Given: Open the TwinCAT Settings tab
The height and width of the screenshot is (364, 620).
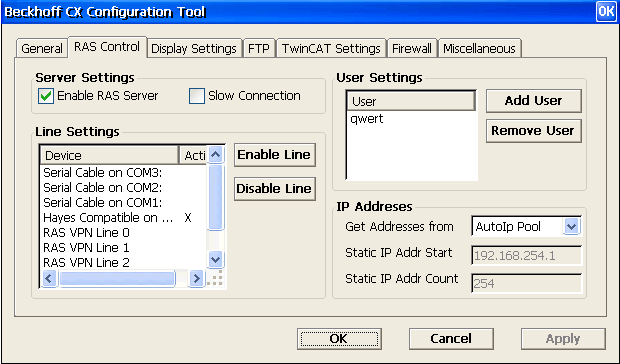Looking at the screenshot, I should 331,49.
